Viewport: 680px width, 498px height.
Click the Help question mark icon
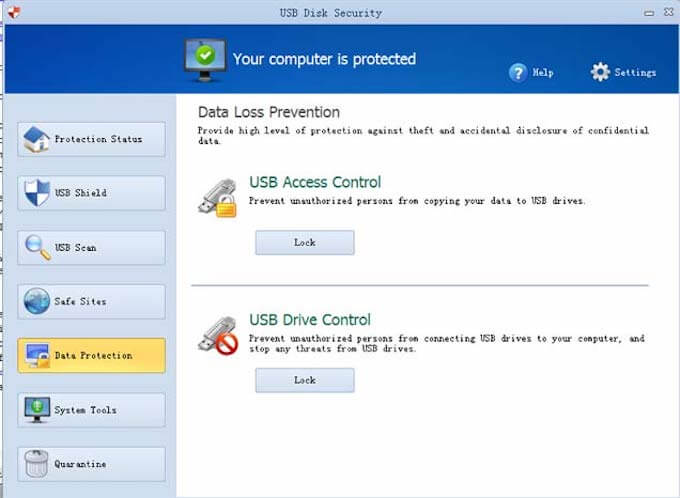coord(518,72)
